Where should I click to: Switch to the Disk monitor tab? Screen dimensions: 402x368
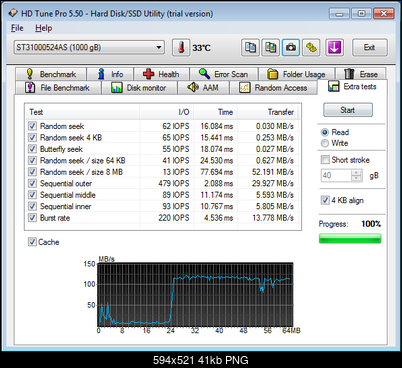pyautogui.click(x=139, y=88)
